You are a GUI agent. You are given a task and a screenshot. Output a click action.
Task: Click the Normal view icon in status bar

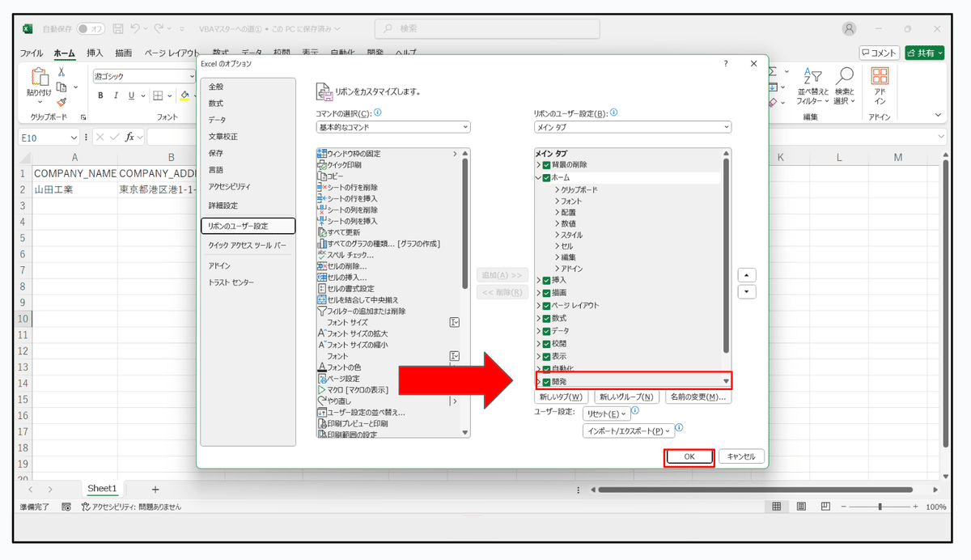coord(776,507)
